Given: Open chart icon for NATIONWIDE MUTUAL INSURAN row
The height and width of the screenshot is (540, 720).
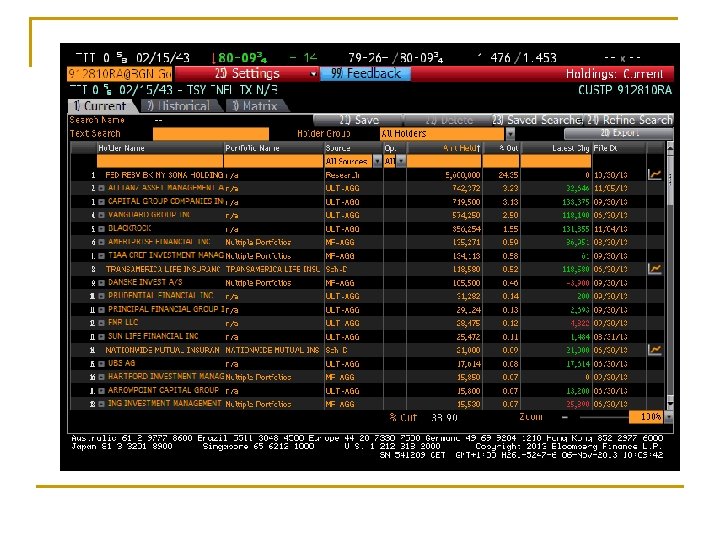Looking at the screenshot, I should click(x=654, y=350).
